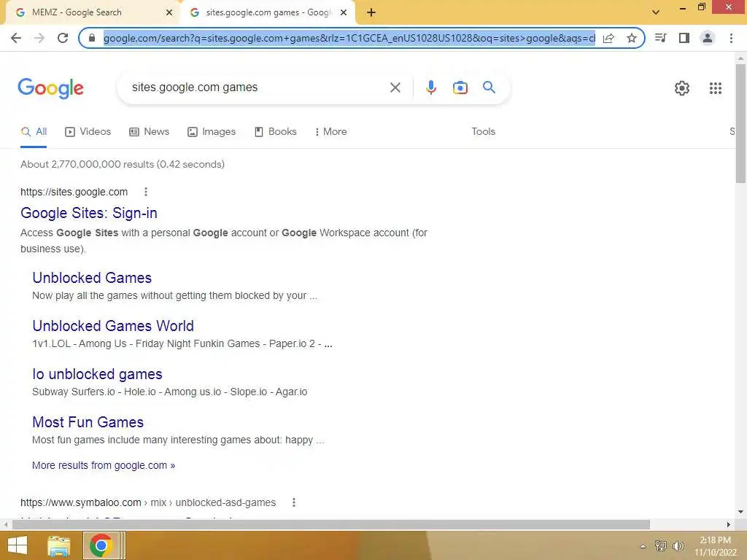The width and height of the screenshot is (747, 560).
Task: Expand the tab search dropdown
Action: pos(656,12)
